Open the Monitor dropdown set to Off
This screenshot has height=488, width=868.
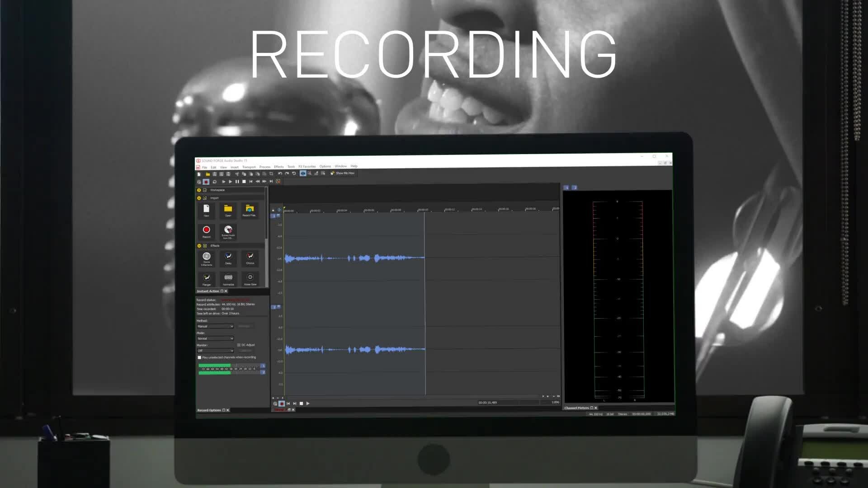coord(215,351)
